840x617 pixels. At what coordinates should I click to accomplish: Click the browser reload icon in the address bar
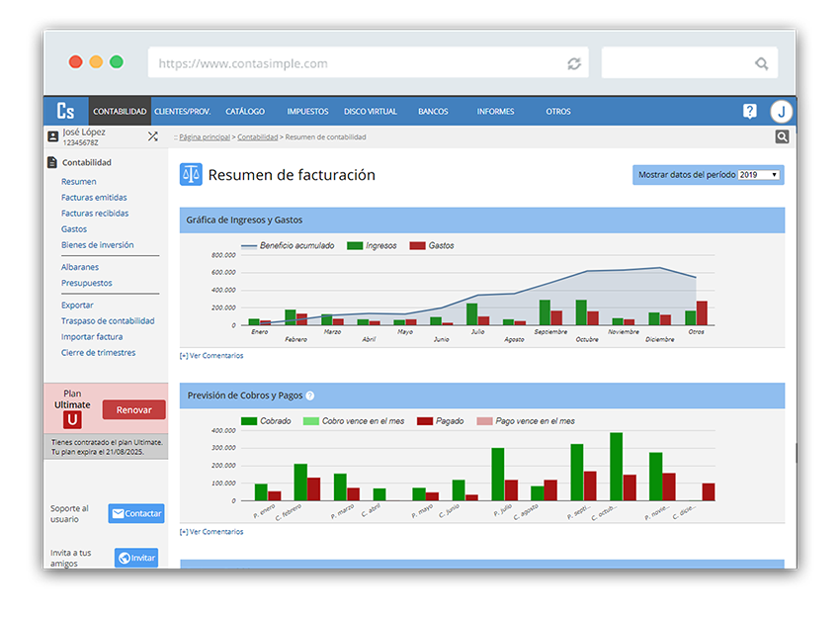coord(574,63)
